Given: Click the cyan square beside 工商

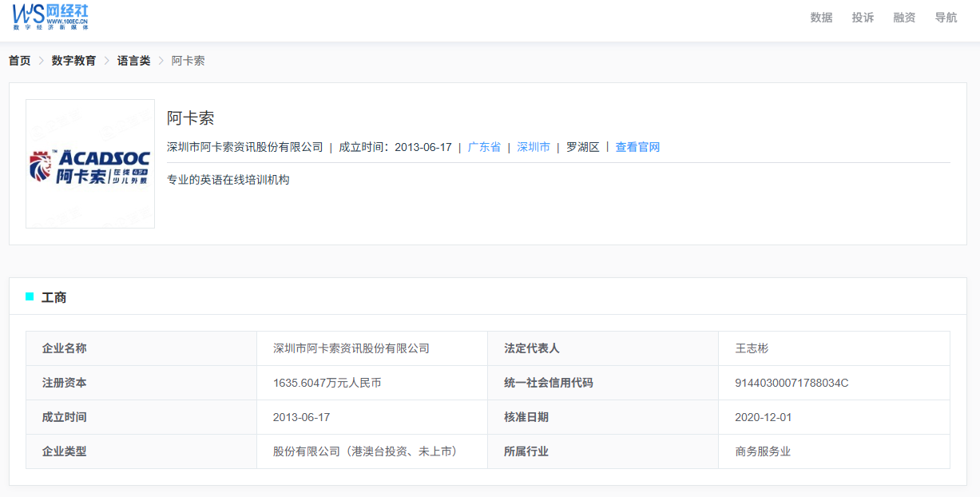Looking at the screenshot, I should pyautogui.click(x=30, y=296).
